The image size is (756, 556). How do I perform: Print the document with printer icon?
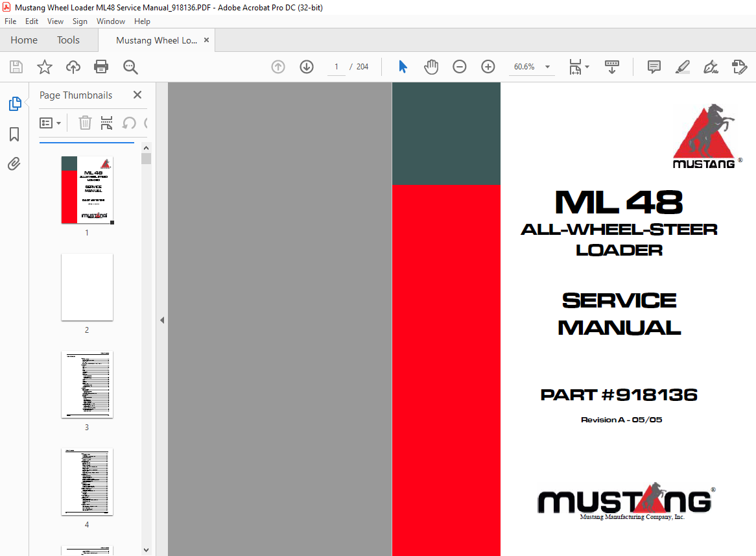pyautogui.click(x=101, y=67)
